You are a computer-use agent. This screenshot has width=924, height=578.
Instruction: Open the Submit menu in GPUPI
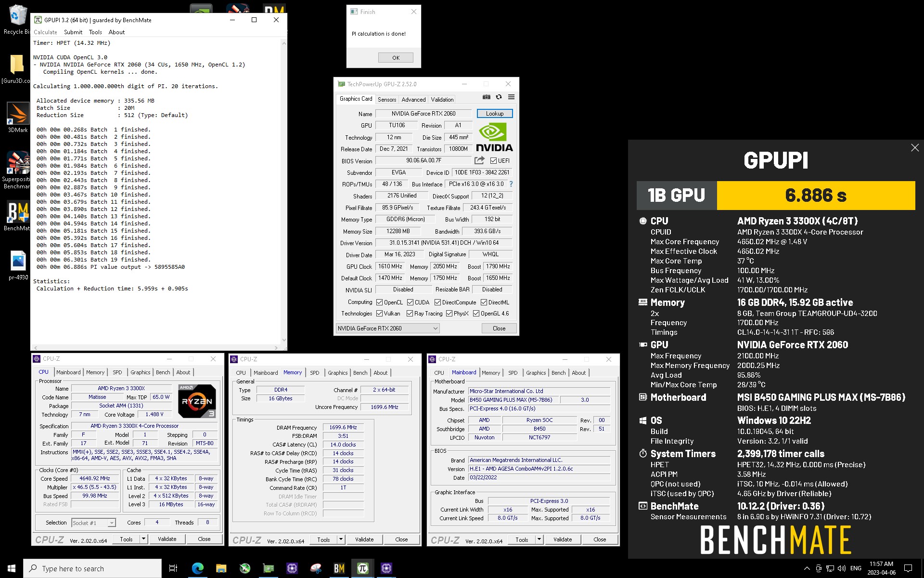[73, 32]
